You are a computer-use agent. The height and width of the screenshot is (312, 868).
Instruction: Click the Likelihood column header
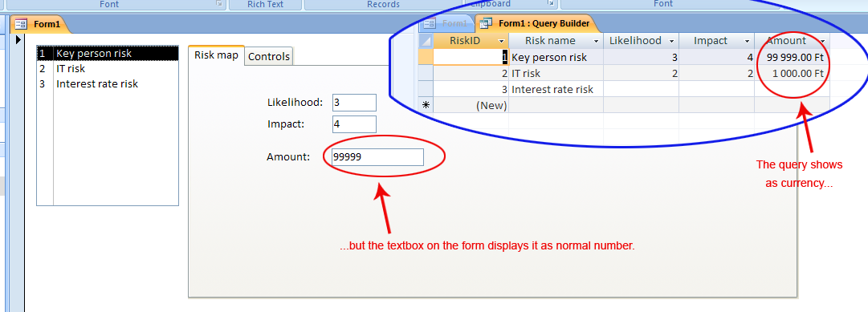click(x=641, y=40)
